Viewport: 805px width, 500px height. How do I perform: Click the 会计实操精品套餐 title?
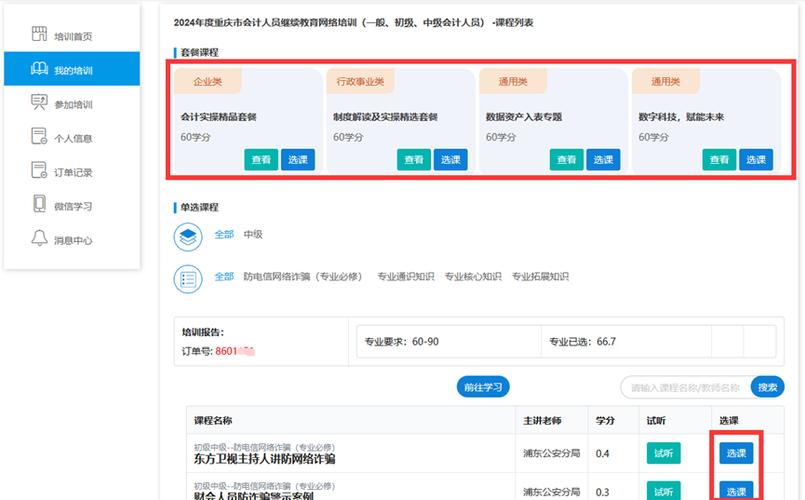pos(218,117)
